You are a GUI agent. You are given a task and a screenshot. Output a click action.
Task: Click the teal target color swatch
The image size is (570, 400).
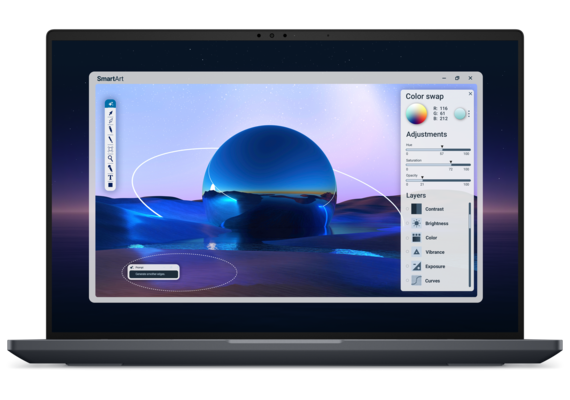pos(460,114)
